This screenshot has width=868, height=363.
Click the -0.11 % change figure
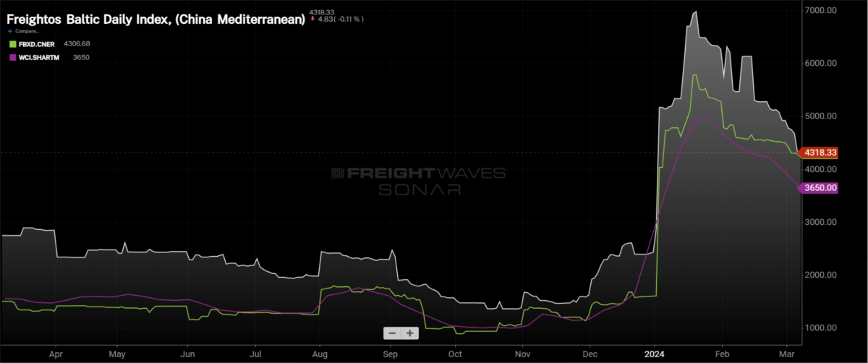(x=350, y=19)
